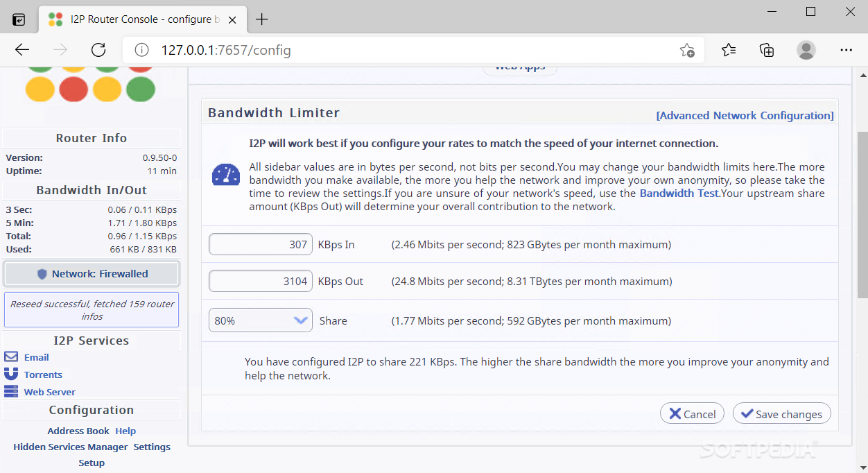The width and height of the screenshot is (868, 473).
Task: Open the I2P Services heading
Action: point(92,341)
